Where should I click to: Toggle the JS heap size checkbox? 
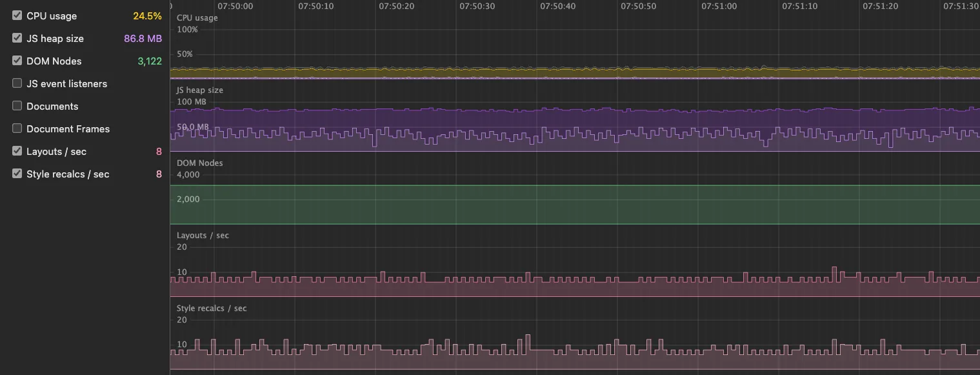pos(17,38)
